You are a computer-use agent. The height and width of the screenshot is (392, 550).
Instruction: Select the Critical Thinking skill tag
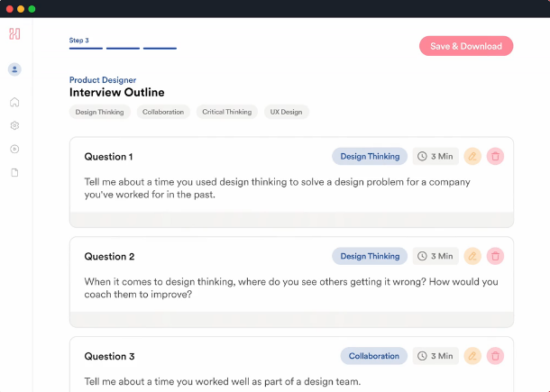pyautogui.click(x=226, y=112)
